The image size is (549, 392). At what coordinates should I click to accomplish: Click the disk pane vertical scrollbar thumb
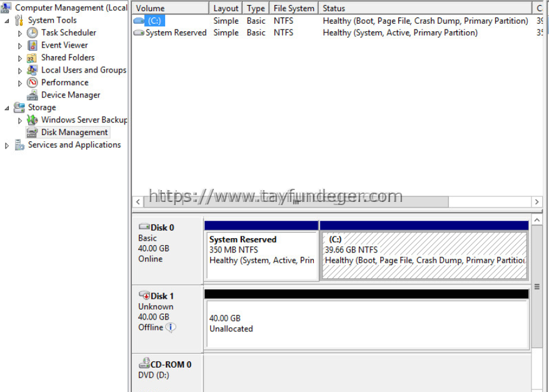point(536,286)
